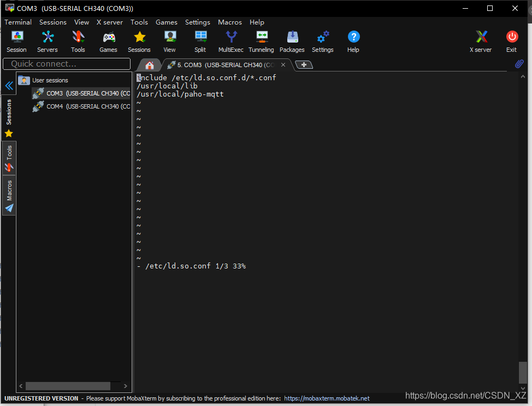532x406 pixels.
Task: Click the terminal line '/usr/local/paho-mqtt'
Action: tap(180, 94)
